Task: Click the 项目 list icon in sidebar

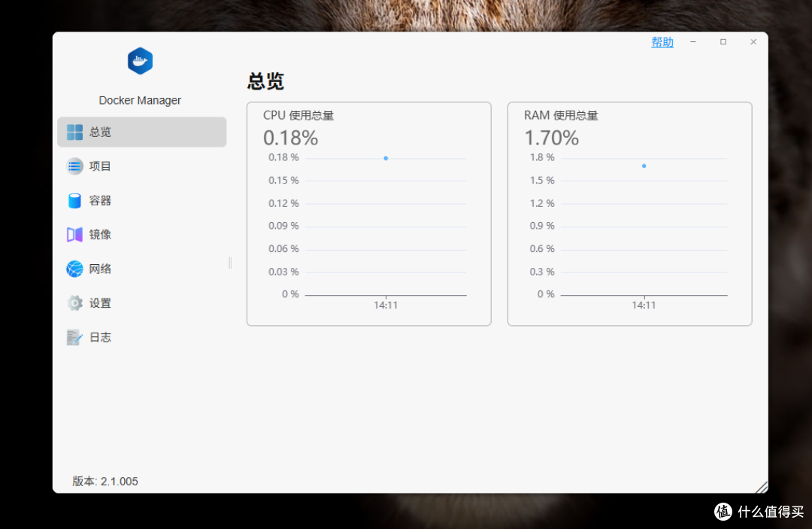Action: pyautogui.click(x=74, y=166)
